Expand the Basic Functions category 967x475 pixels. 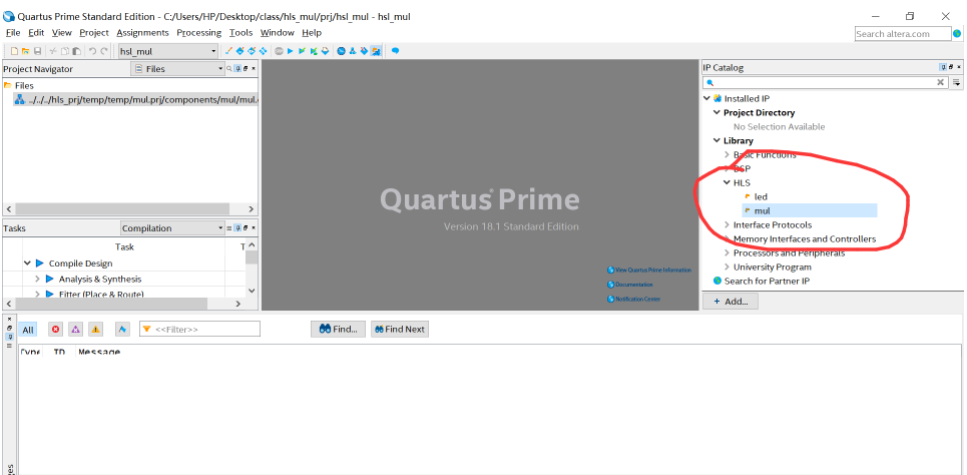(726, 155)
